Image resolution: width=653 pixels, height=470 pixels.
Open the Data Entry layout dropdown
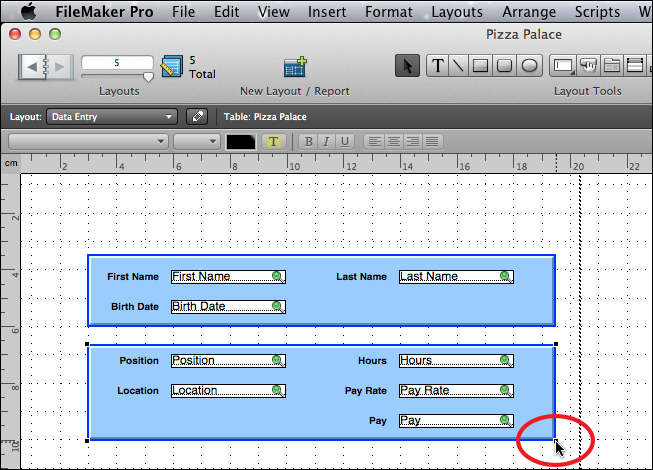point(112,117)
